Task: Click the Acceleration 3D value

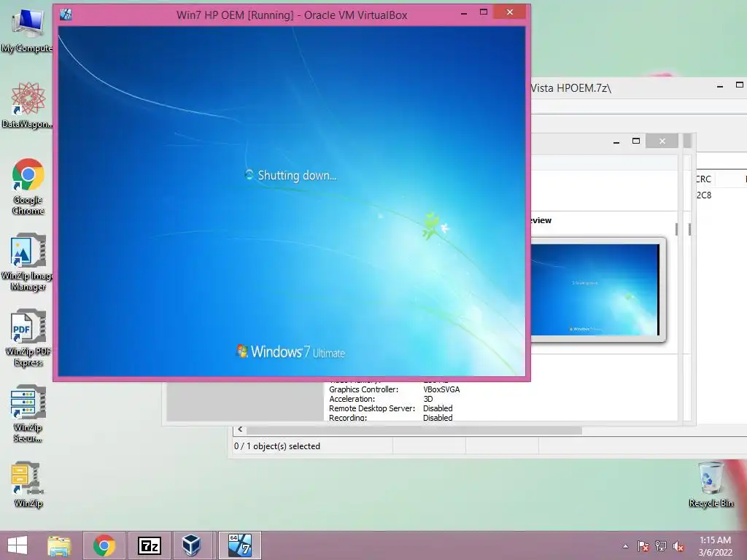Action: [x=427, y=399]
